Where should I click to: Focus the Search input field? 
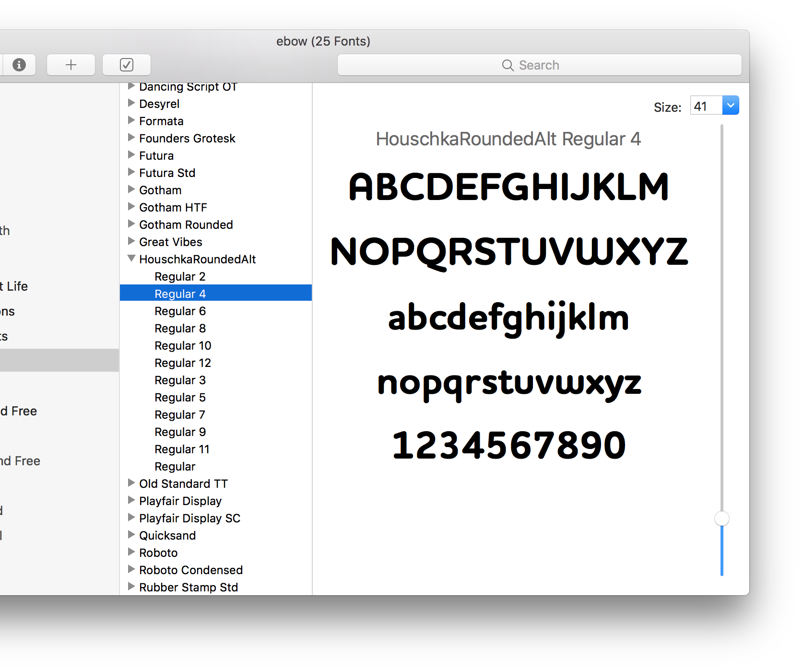point(540,65)
